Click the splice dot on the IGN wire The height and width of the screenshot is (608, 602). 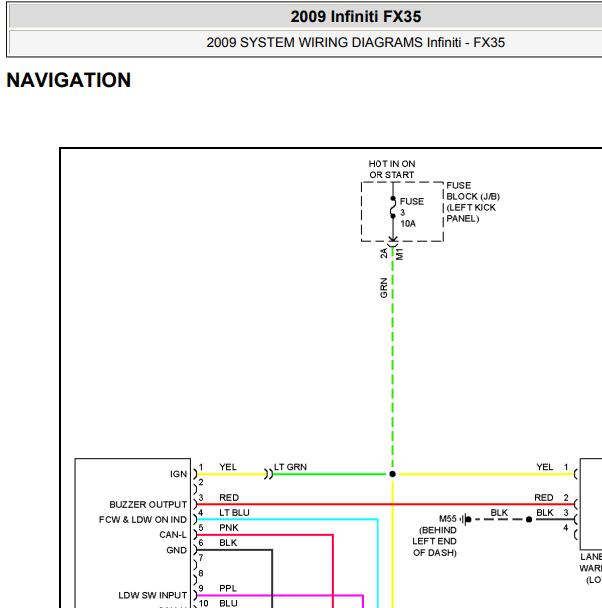pyautogui.click(x=392, y=474)
